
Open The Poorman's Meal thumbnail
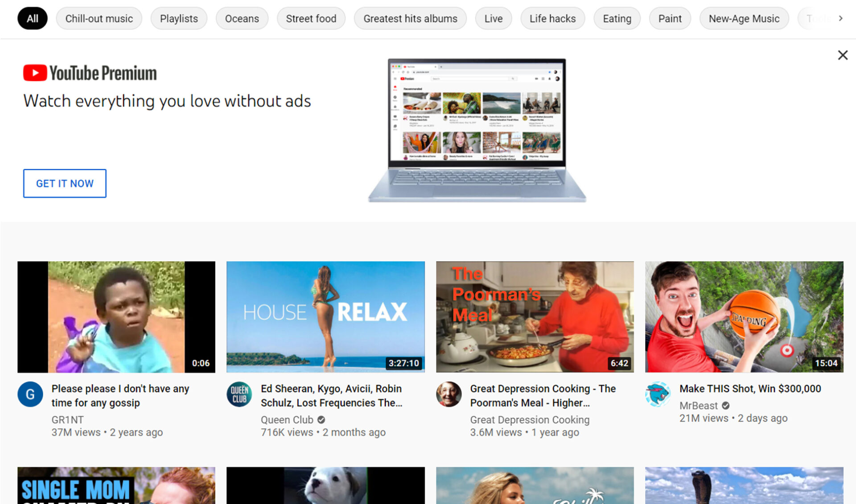tap(535, 317)
